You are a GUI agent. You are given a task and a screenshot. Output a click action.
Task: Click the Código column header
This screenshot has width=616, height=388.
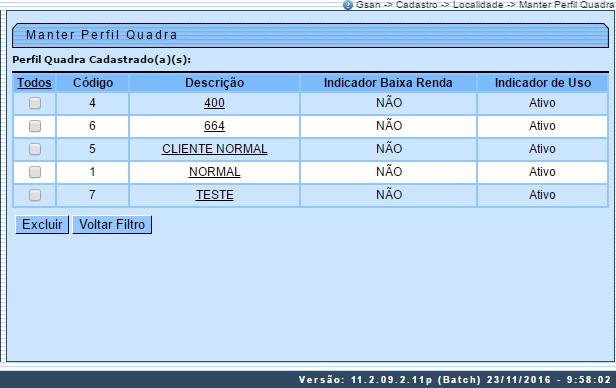coord(93,83)
